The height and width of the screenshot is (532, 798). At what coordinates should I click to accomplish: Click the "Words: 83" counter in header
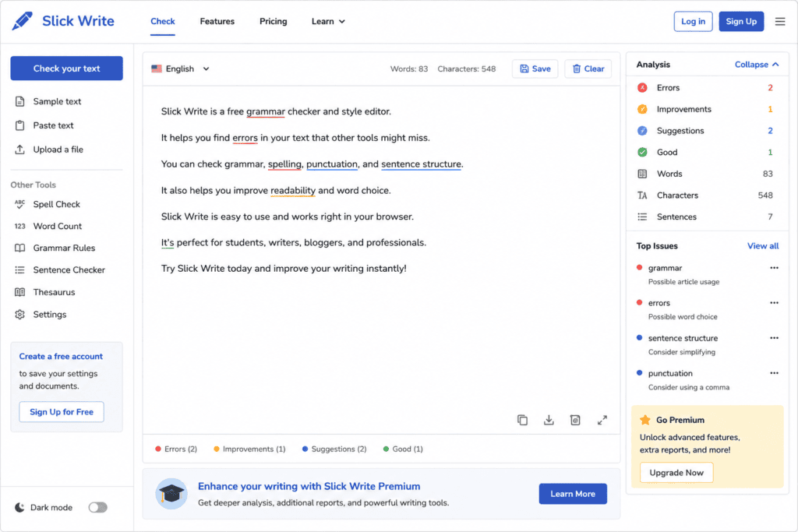[408, 69]
